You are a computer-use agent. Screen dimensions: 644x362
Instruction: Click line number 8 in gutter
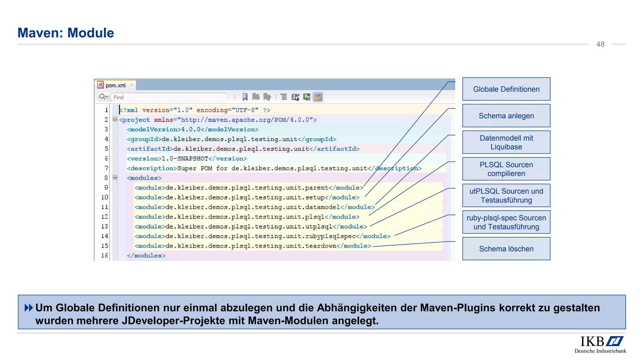tap(106, 178)
